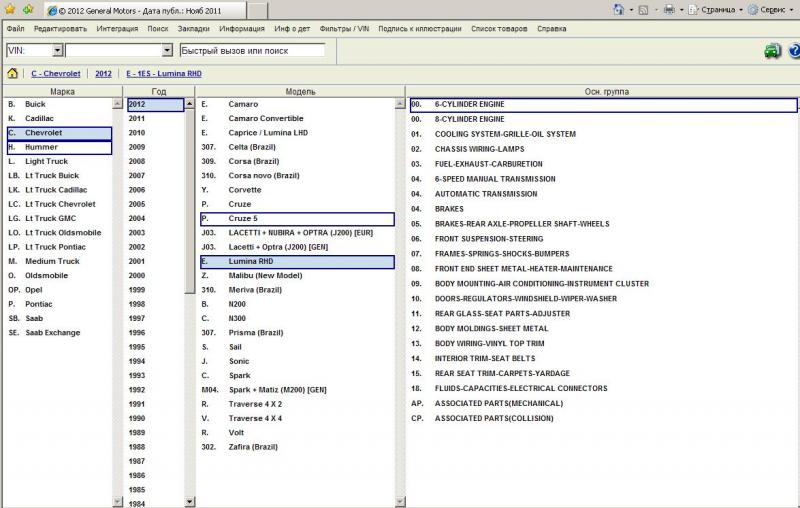Click the green vehicle icon
The width and height of the screenshot is (800, 508).
pyautogui.click(x=771, y=51)
